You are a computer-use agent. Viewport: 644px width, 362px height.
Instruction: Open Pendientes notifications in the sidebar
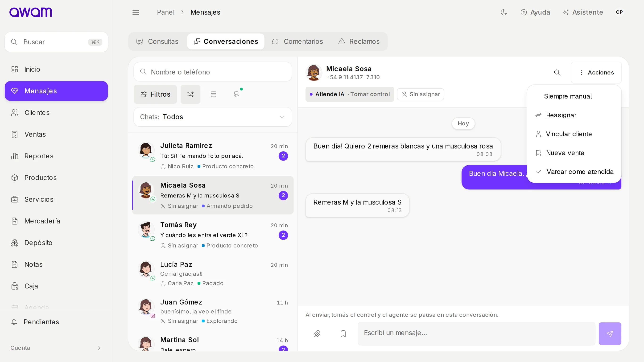click(x=56, y=322)
